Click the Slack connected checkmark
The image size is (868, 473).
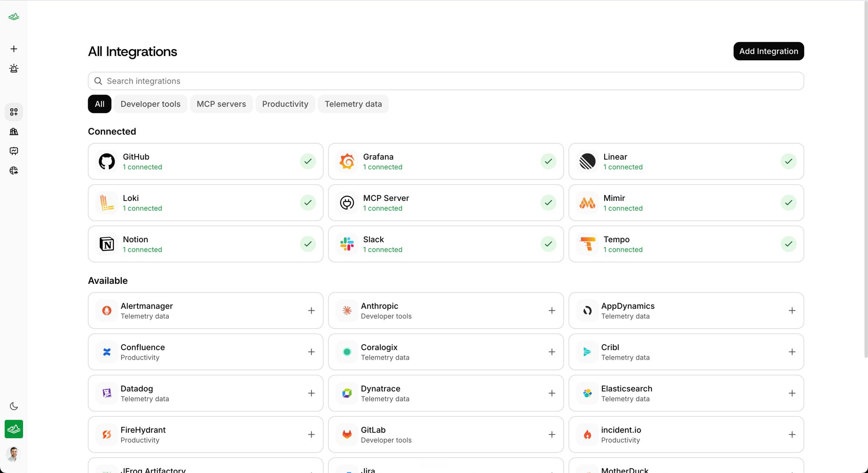click(549, 244)
